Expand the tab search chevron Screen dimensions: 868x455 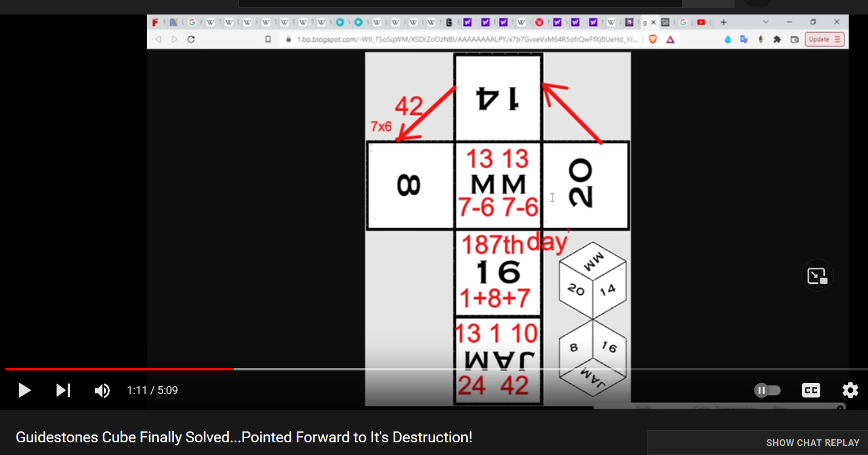(766, 22)
